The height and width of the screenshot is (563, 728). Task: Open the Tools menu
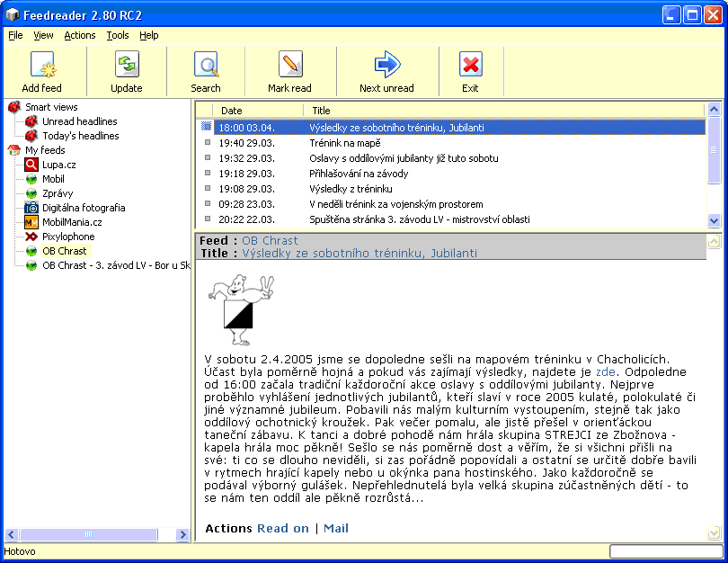118,35
